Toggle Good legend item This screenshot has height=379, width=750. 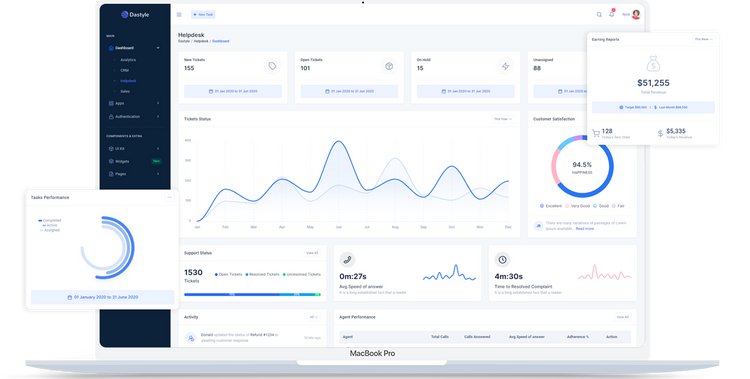click(601, 206)
